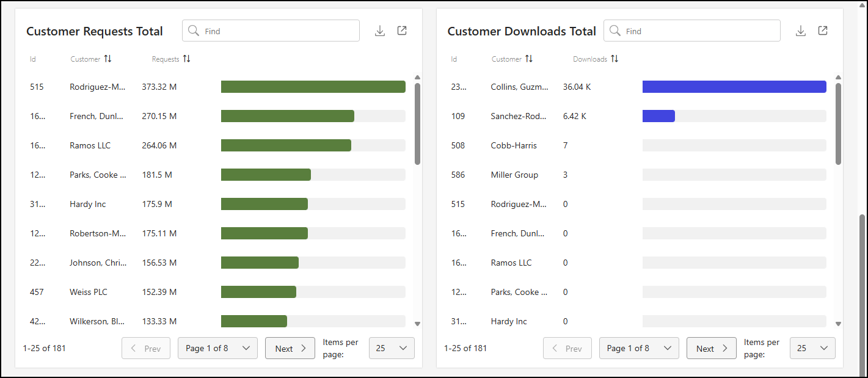Open Page 1 of 8 dropdown in Downloads panel

tap(639, 348)
